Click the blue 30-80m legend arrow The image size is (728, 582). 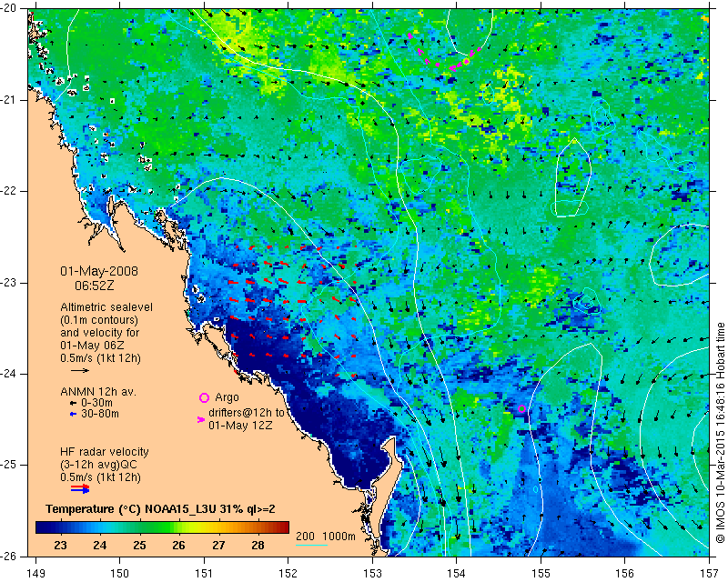click(73, 414)
